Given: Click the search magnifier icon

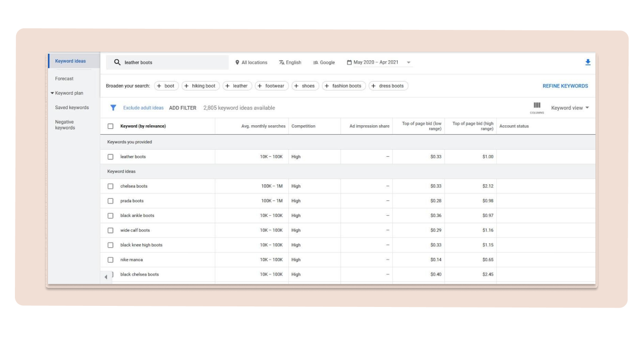Looking at the screenshot, I should point(117,62).
